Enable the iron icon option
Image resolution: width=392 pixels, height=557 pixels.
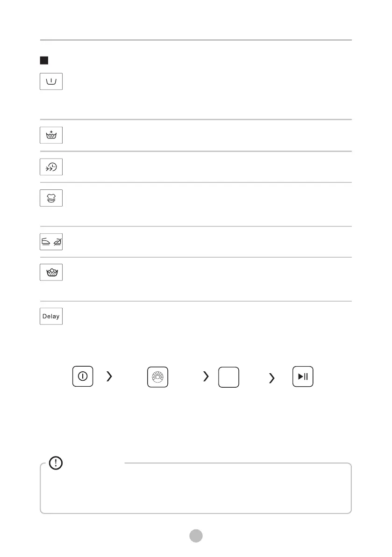46,243
